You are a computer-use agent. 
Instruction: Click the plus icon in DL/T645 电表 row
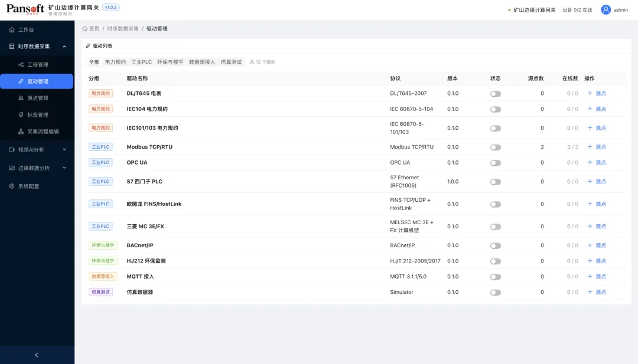590,93
